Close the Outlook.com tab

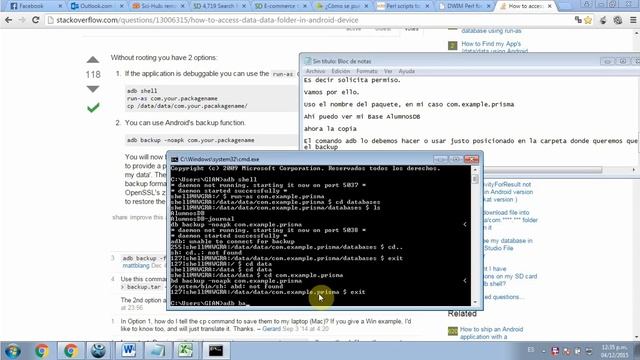point(122,6)
